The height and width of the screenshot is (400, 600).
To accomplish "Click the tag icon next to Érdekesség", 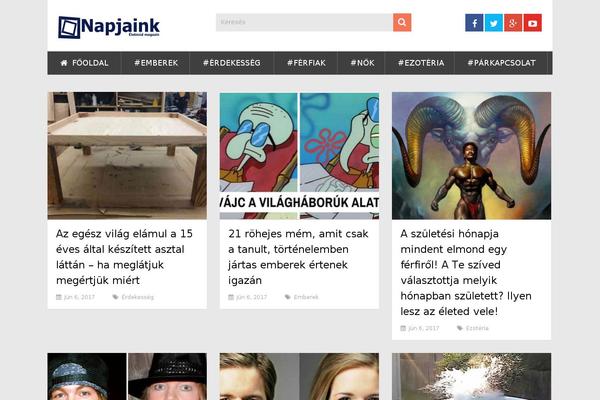I will pos(115,297).
